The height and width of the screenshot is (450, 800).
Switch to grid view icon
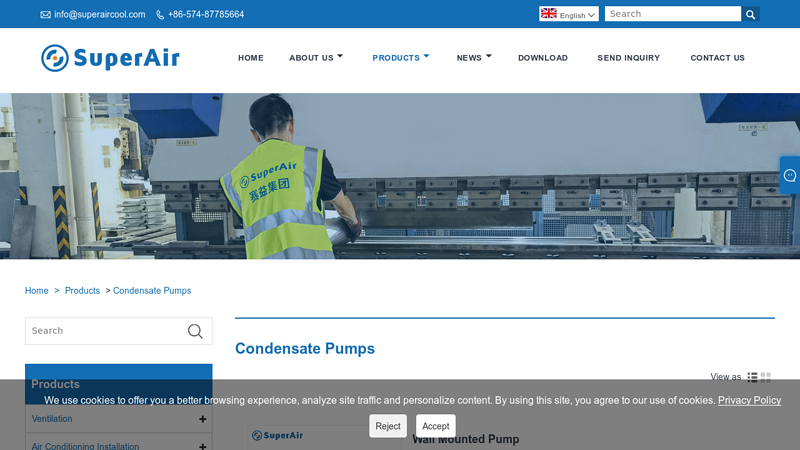765,377
